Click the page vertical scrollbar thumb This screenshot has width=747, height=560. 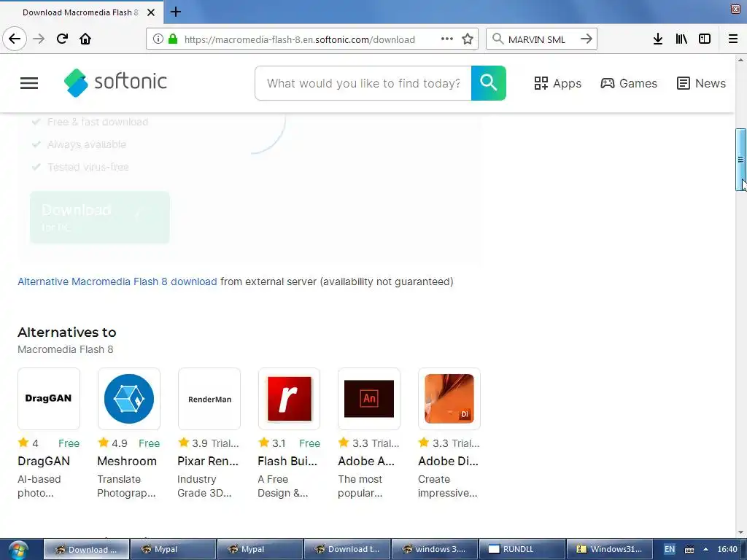point(740,160)
